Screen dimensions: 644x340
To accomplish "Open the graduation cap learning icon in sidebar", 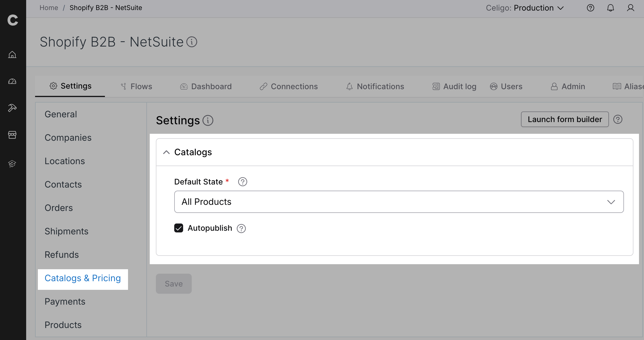I will coord(12,164).
